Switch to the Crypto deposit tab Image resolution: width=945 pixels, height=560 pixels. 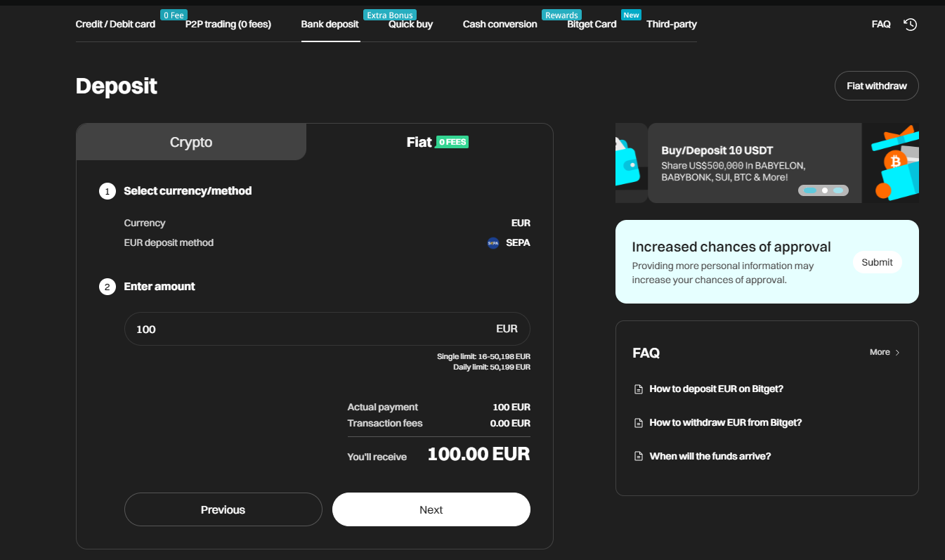(191, 142)
